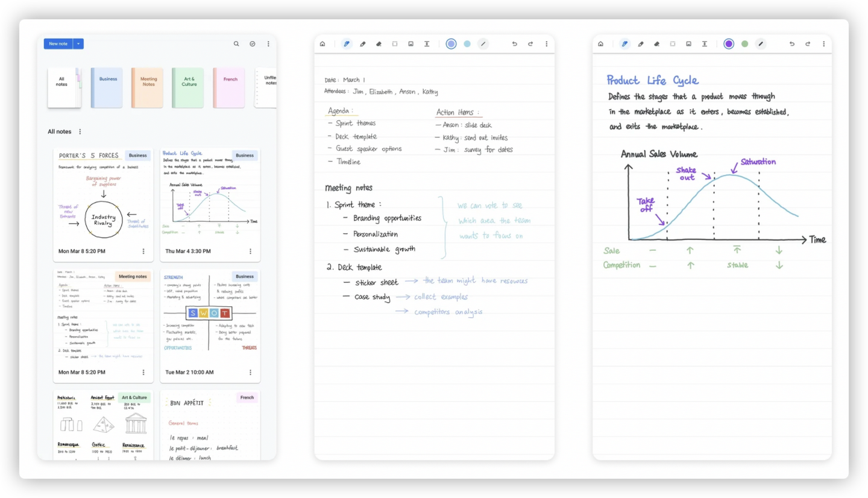
Task: Select the Pen tool in the middle toolbar
Action: [347, 43]
